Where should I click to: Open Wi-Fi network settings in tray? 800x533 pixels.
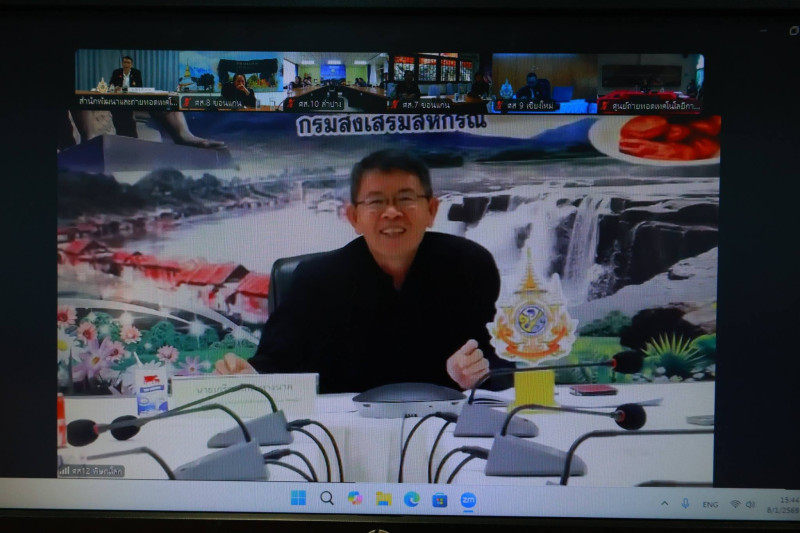tap(735, 504)
